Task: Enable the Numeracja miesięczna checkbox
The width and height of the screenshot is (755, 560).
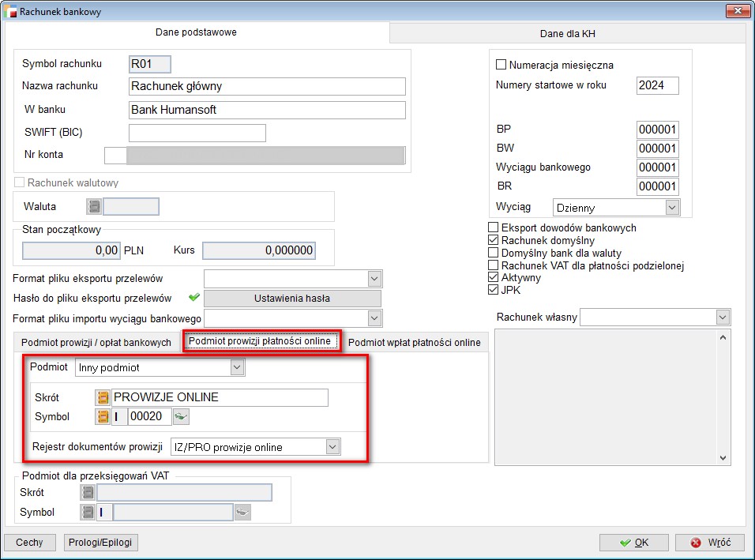Action: [x=501, y=65]
